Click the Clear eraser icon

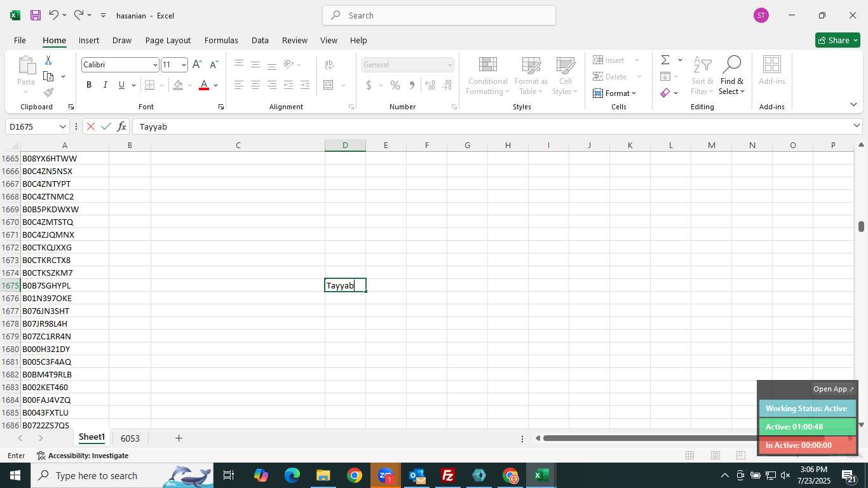[x=665, y=93]
